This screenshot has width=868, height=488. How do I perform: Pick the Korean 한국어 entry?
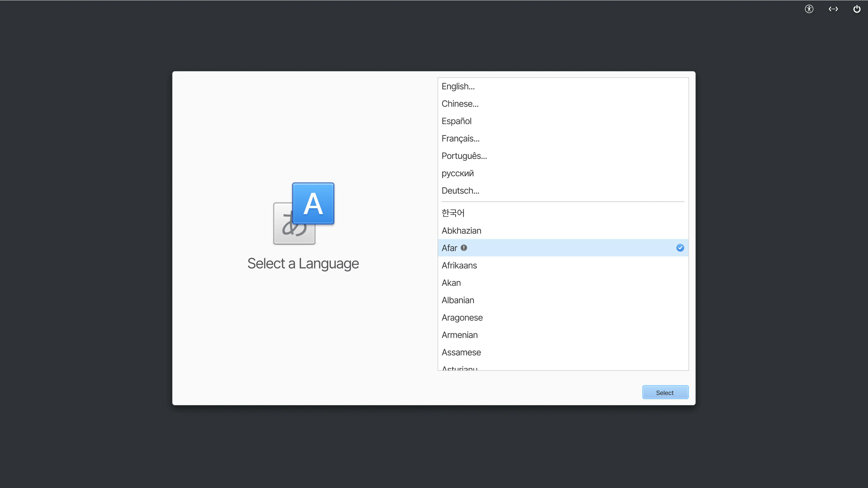(x=453, y=213)
